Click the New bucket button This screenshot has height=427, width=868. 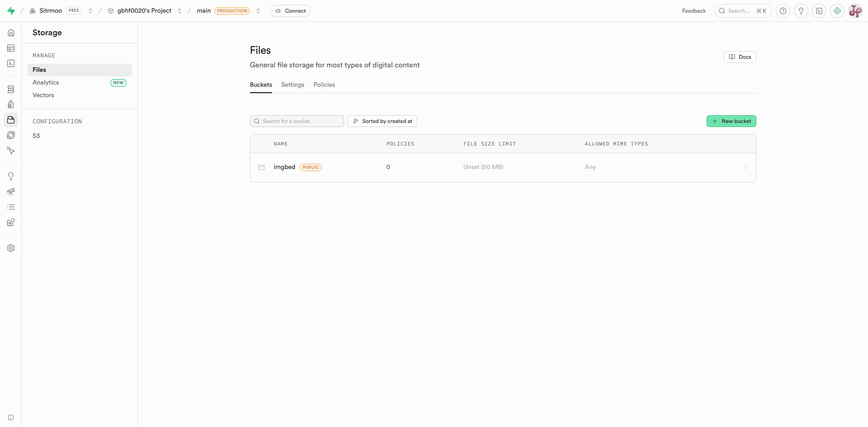coord(731,121)
